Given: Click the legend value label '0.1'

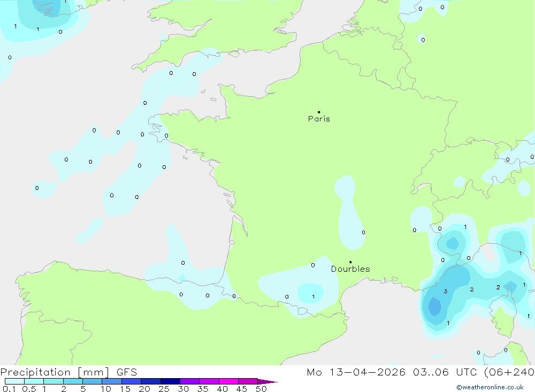Looking at the screenshot, I should point(9,389).
